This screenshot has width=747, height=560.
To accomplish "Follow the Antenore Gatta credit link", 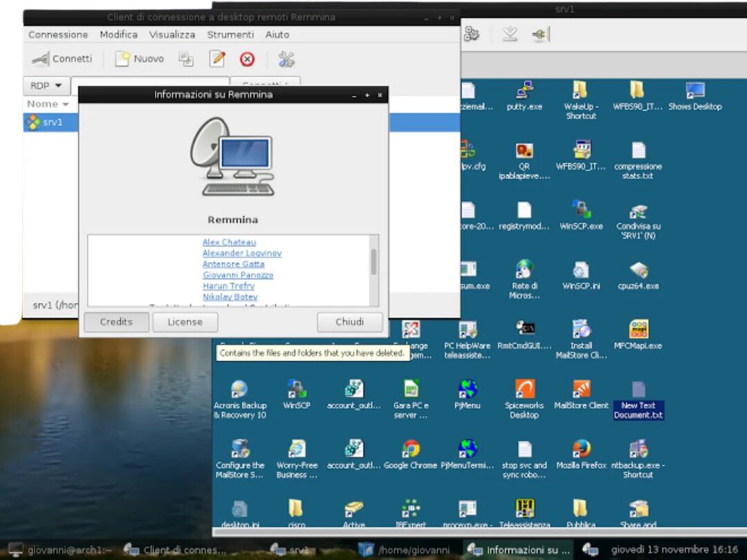I will point(234,264).
